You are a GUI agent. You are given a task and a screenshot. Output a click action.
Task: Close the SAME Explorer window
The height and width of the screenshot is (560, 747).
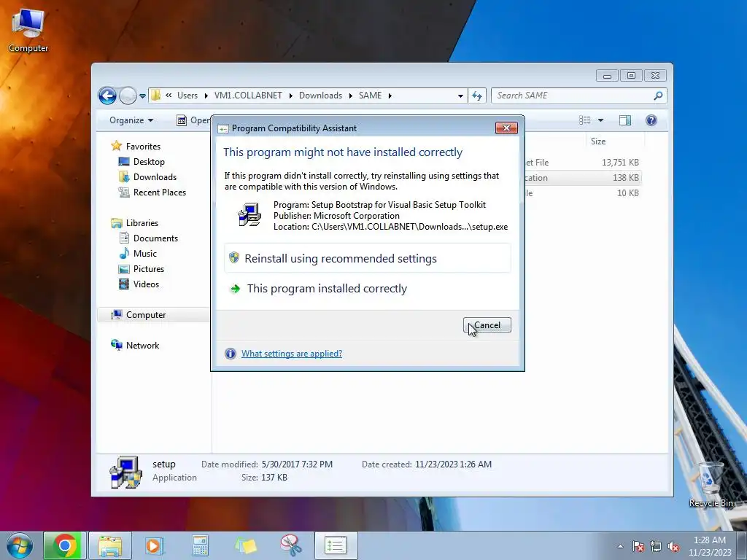(656, 75)
